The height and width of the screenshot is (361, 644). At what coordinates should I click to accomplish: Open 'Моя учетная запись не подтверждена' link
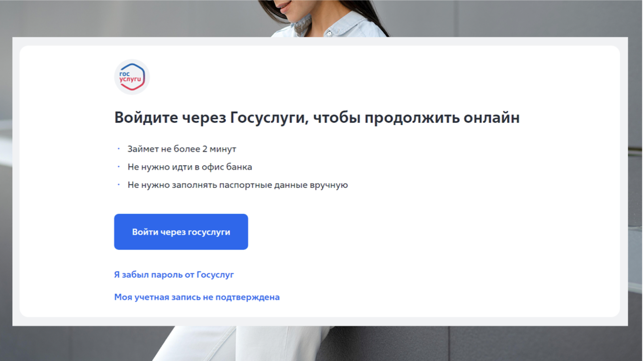197,297
